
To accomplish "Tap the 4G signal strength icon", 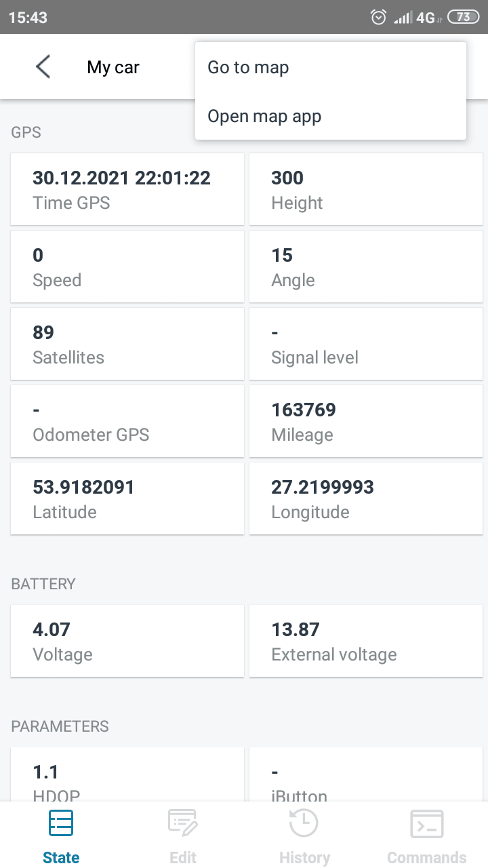I will coord(418,17).
